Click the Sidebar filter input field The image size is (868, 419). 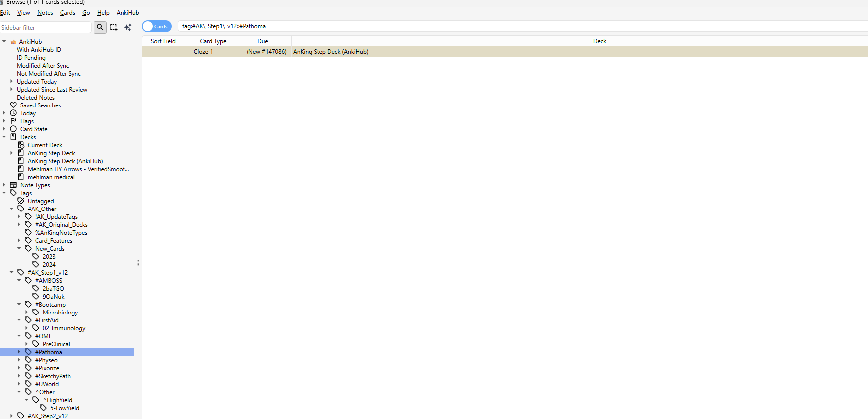46,28
